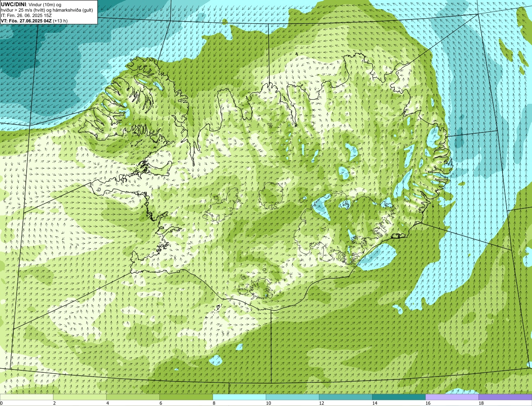Image resolution: width=532 pixels, height=406 pixels.
Task: Click the '8' scale label
Action: (214, 403)
